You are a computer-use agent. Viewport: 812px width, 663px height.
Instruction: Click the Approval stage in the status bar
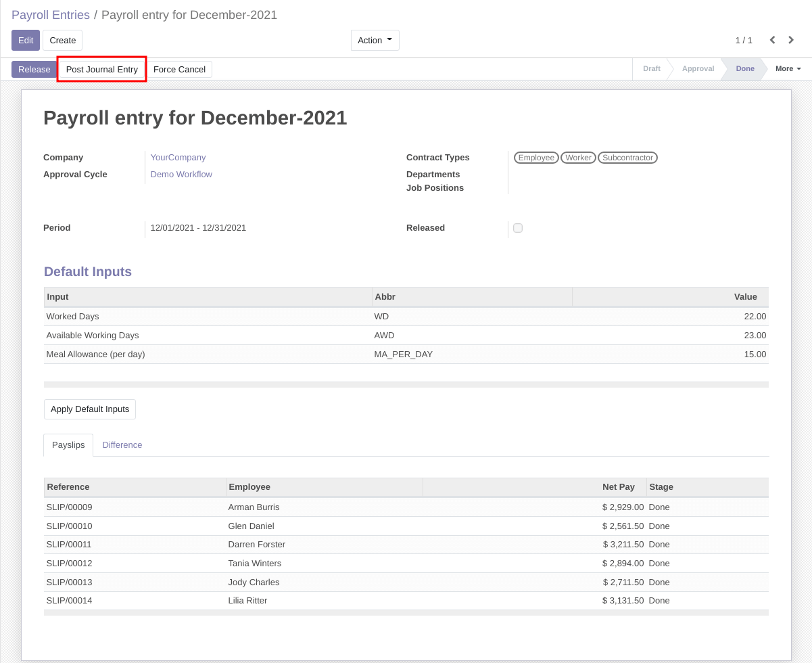click(698, 68)
